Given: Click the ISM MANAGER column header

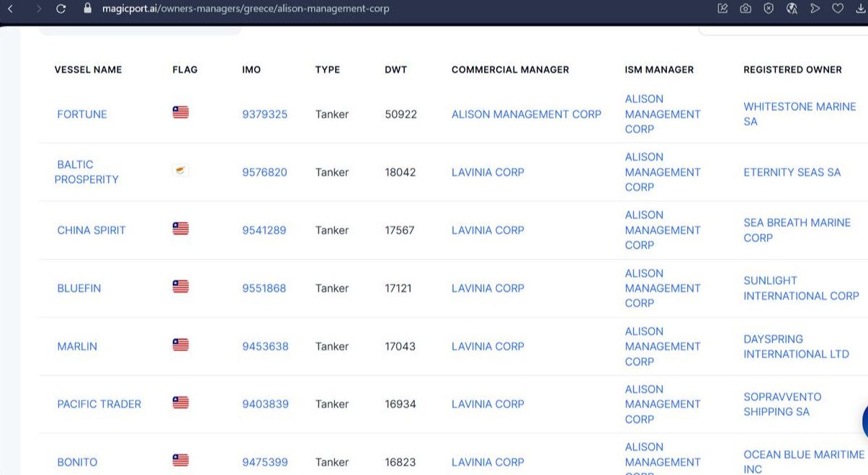Looking at the screenshot, I should pos(659,70).
